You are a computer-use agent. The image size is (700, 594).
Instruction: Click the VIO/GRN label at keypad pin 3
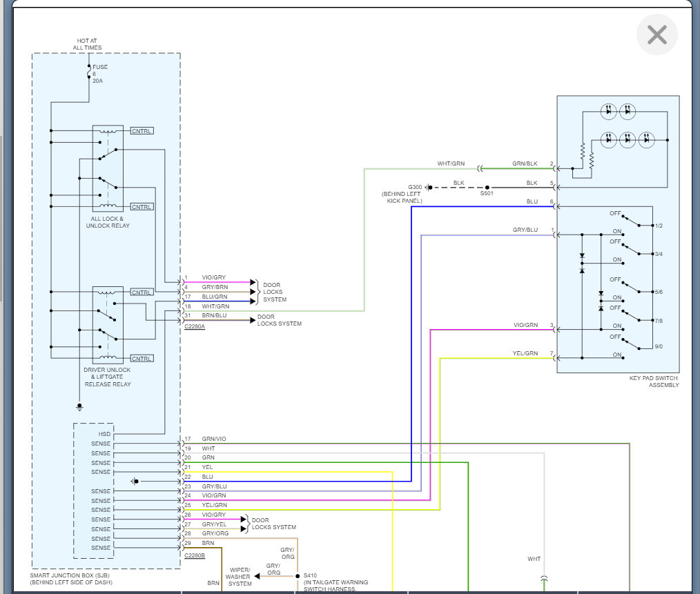(525, 325)
